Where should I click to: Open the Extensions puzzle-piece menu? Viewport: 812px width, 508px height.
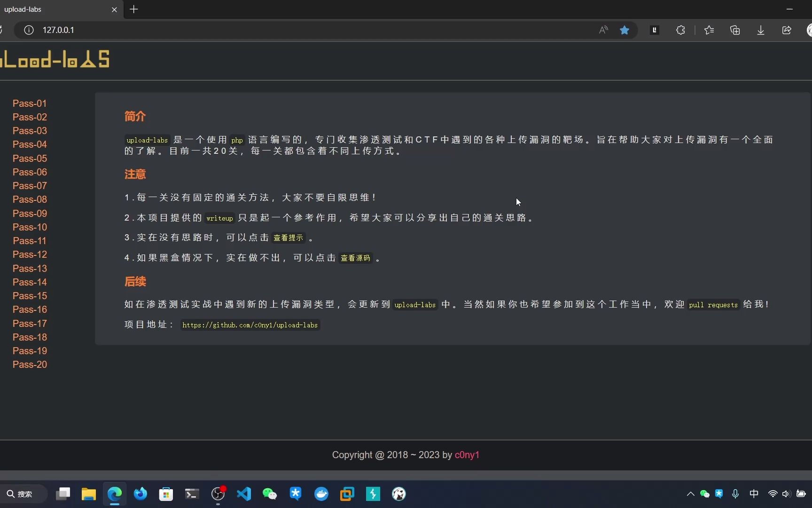[680, 30]
